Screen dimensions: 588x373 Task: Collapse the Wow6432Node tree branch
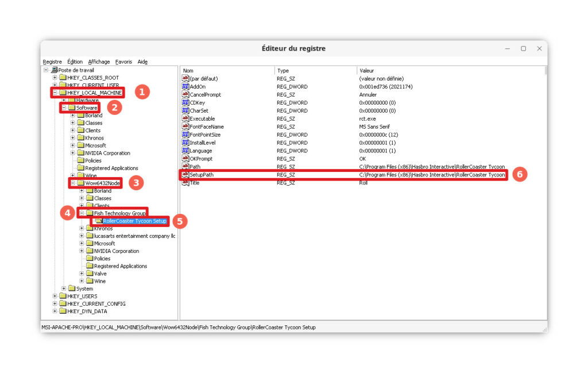(73, 183)
